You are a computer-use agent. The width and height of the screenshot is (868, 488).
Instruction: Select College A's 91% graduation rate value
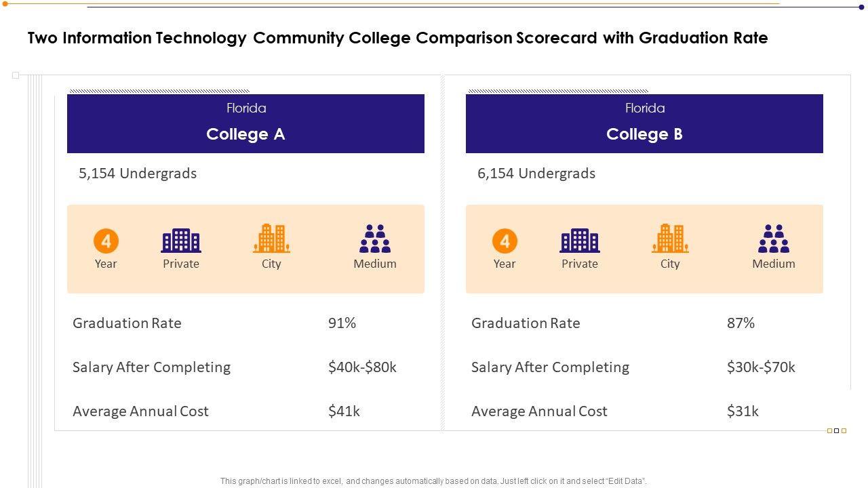[x=342, y=323]
